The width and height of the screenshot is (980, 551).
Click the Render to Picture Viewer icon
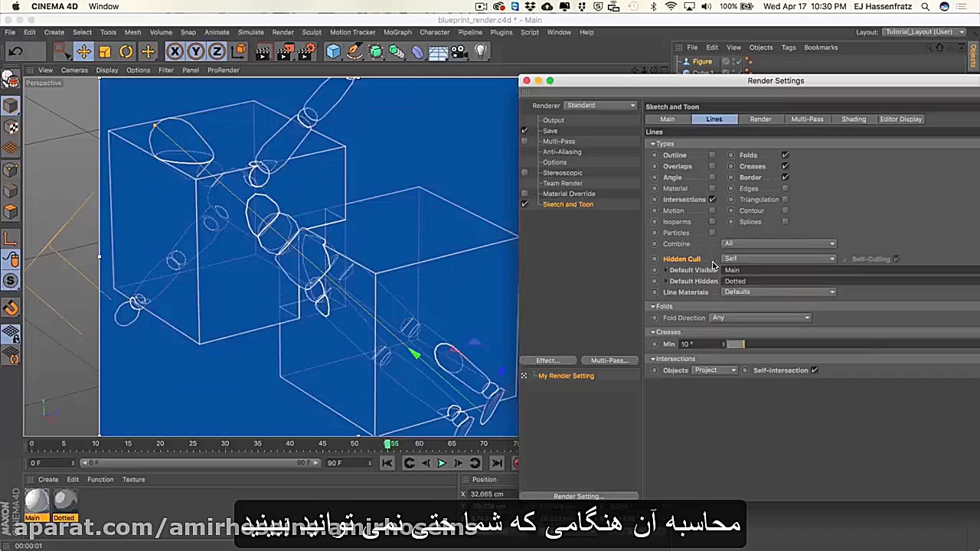tap(284, 51)
